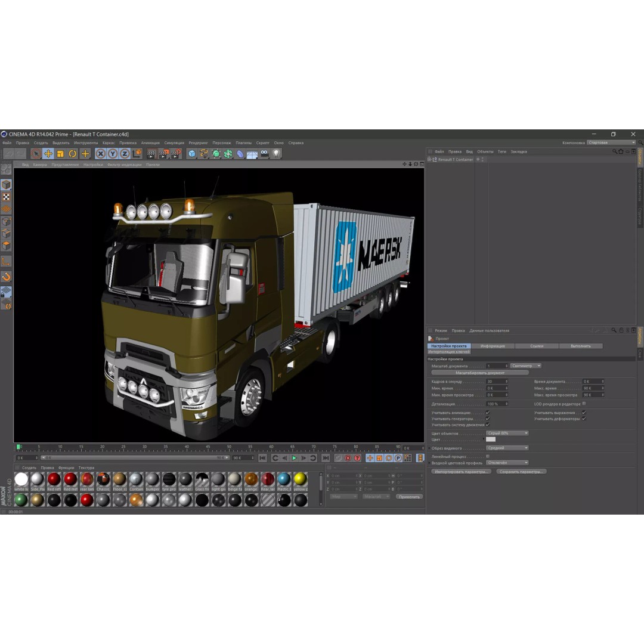Toggle Учитывать выражения checkbox

(x=584, y=413)
